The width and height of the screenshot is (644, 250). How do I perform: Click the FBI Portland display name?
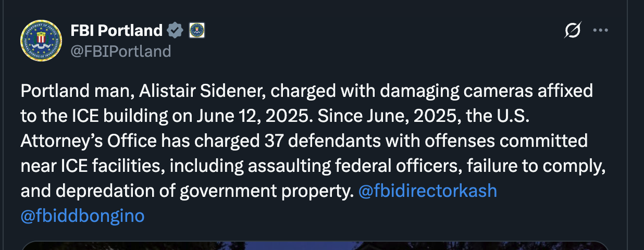pyautogui.click(x=117, y=31)
